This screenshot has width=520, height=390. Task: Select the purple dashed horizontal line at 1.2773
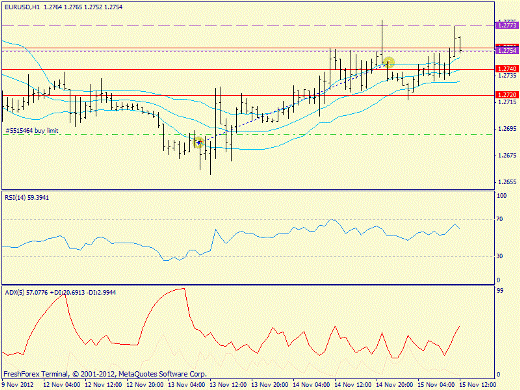(248, 25)
